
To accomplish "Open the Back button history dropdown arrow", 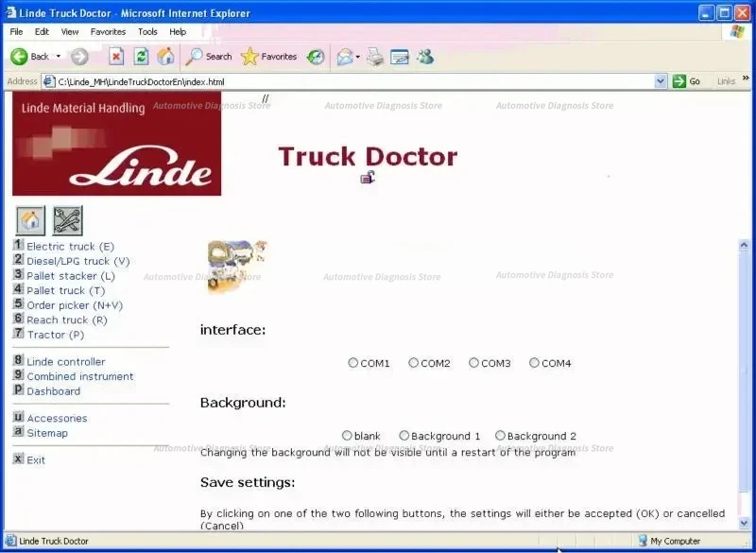I will coord(59,57).
